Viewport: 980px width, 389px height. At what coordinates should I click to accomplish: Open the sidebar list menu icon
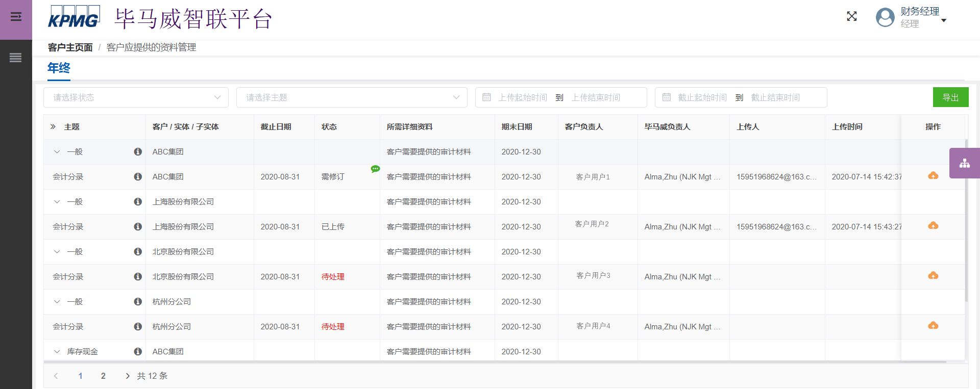pyautogui.click(x=16, y=58)
